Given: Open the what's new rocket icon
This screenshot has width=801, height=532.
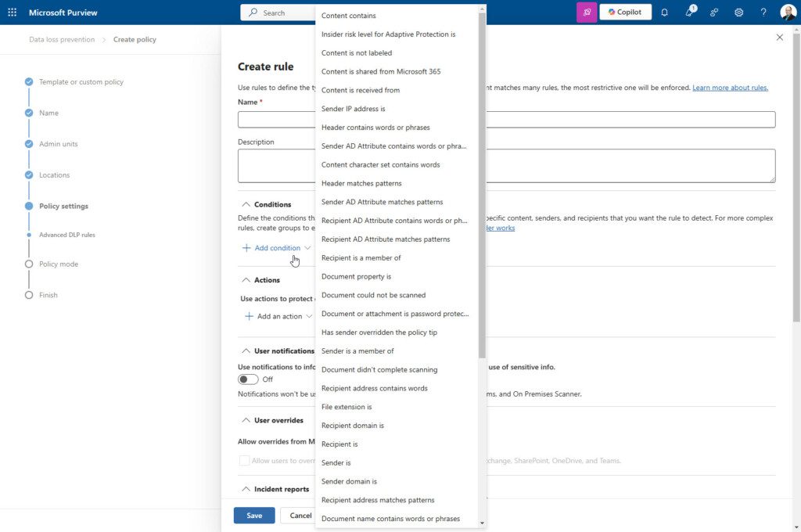Looking at the screenshot, I should (x=690, y=13).
